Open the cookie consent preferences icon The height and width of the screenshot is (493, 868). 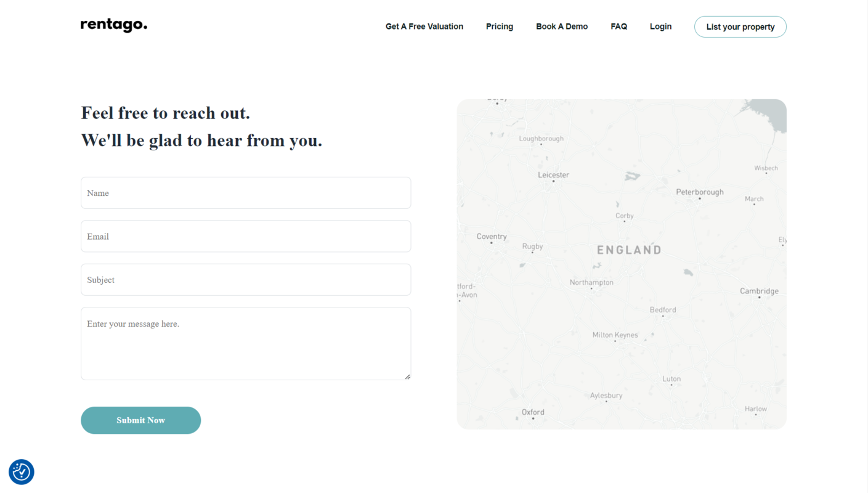click(22, 472)
